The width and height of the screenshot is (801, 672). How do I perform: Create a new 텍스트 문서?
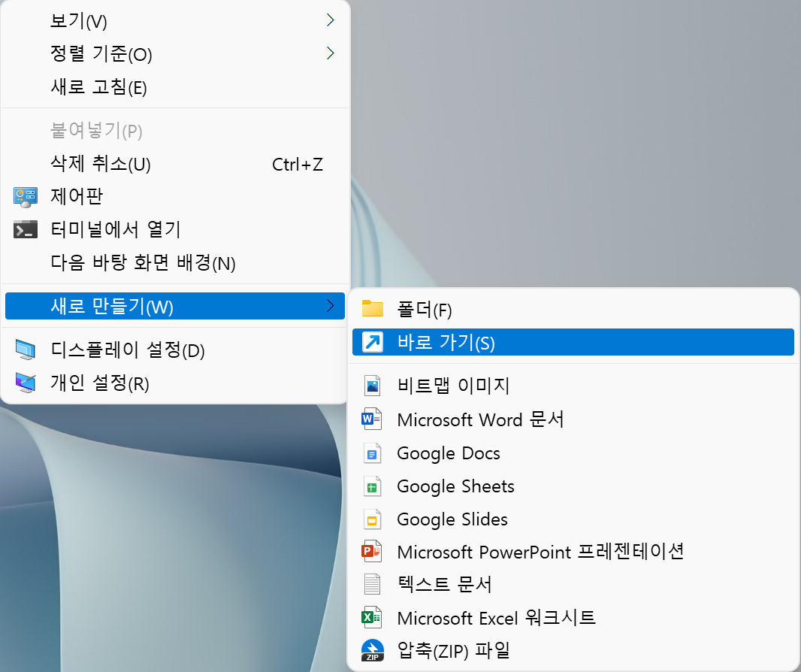[x=573, y=584]
